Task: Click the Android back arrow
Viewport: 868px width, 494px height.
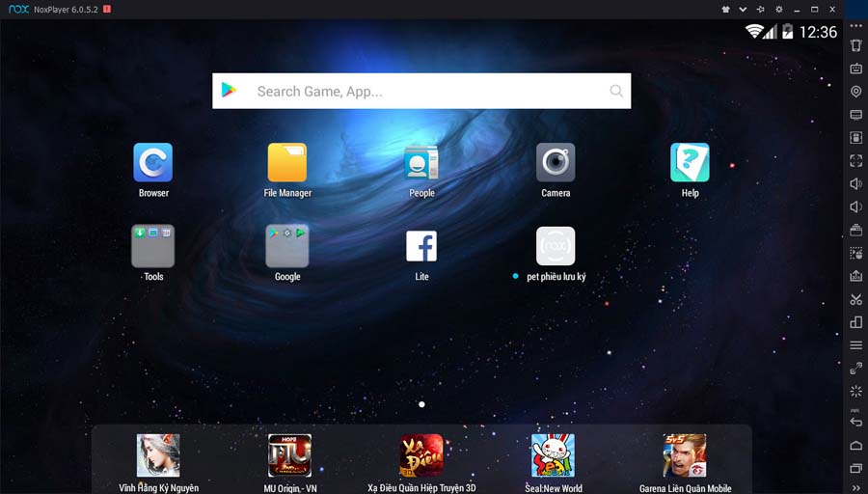Action: click(x=855, y=422)
